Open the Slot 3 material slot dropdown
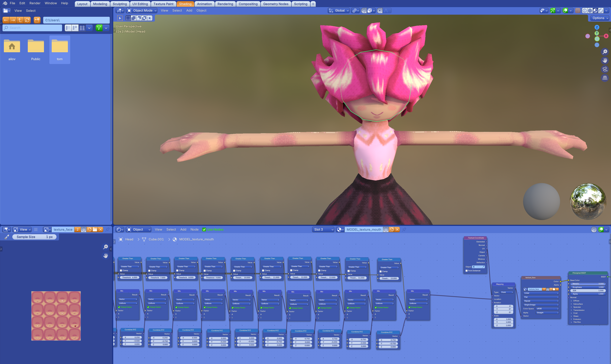The width and height of the screenshot is (611, 364). tap(324, 230)
